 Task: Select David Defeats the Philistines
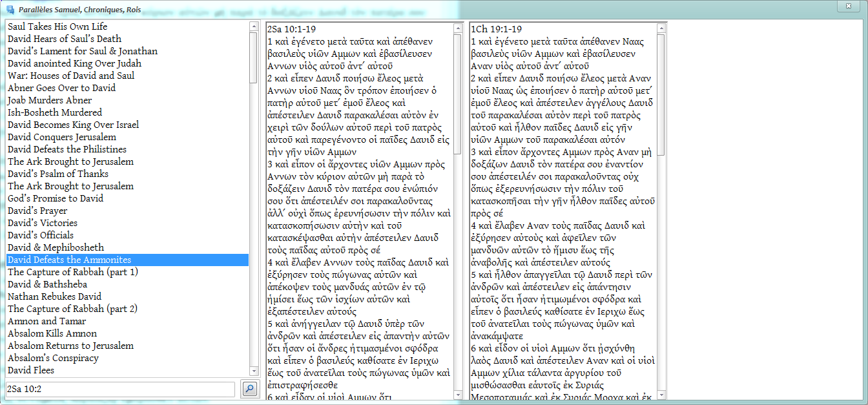127,149
